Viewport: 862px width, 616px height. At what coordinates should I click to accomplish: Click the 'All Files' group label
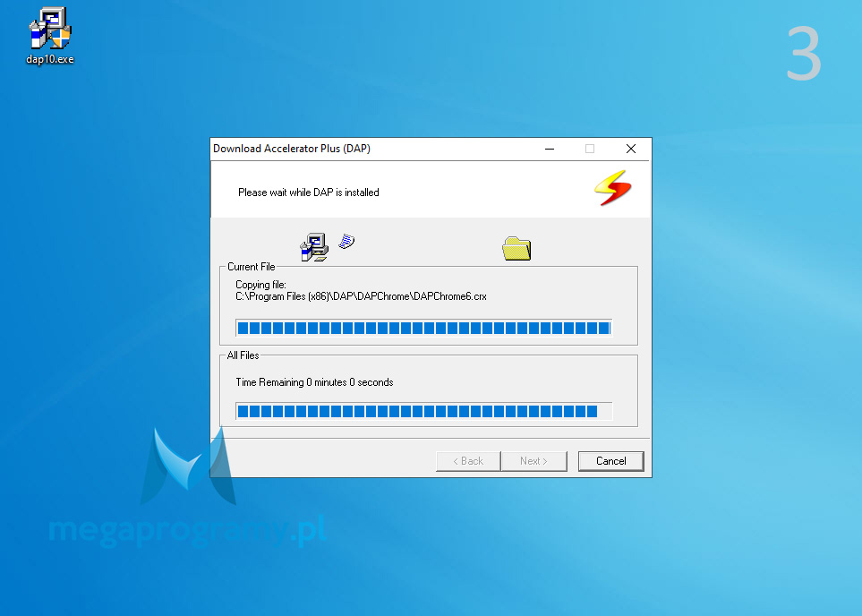click(243, 355)
